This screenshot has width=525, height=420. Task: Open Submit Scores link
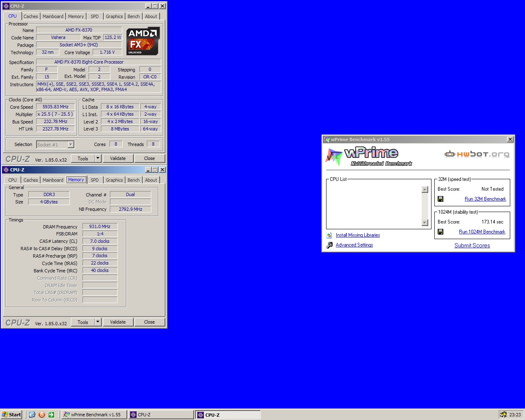(472, 245)
